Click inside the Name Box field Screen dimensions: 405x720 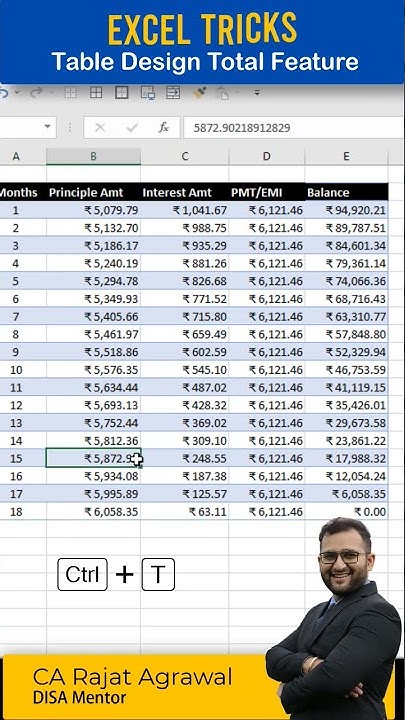(21, 127)
